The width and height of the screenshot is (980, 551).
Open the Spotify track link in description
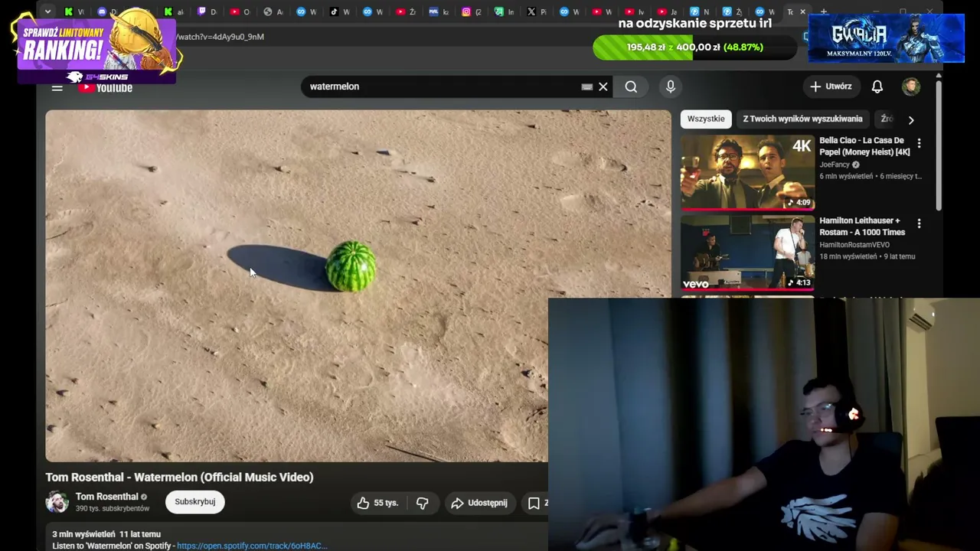(252, 546)
